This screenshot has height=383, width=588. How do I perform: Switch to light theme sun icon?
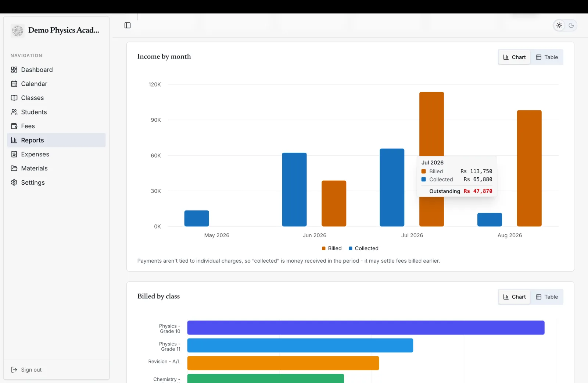559,25
